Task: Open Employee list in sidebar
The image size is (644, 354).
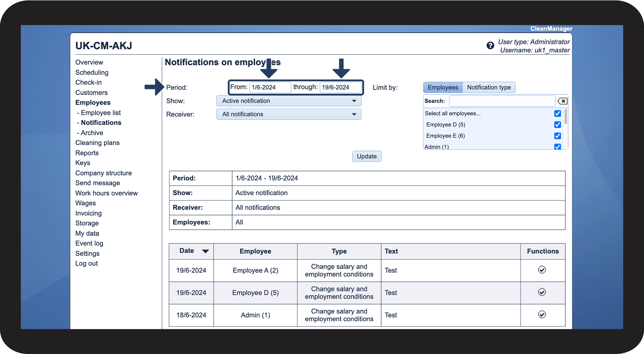Action: pos(101,113)
